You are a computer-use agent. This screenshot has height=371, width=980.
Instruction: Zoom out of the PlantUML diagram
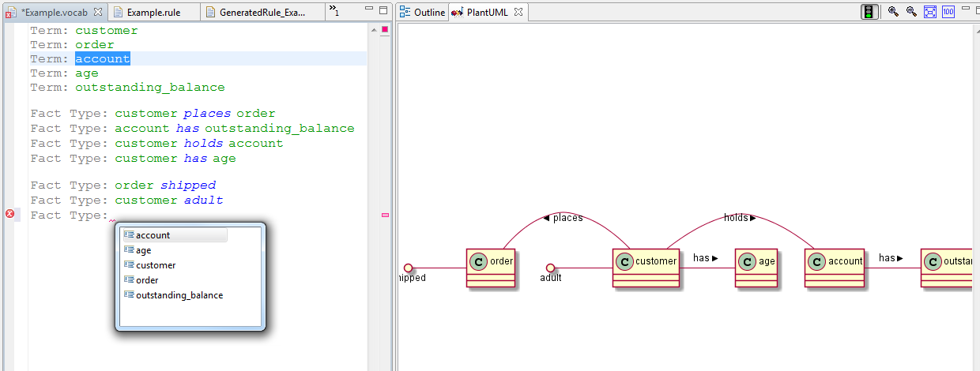click(x=911, y=12)
